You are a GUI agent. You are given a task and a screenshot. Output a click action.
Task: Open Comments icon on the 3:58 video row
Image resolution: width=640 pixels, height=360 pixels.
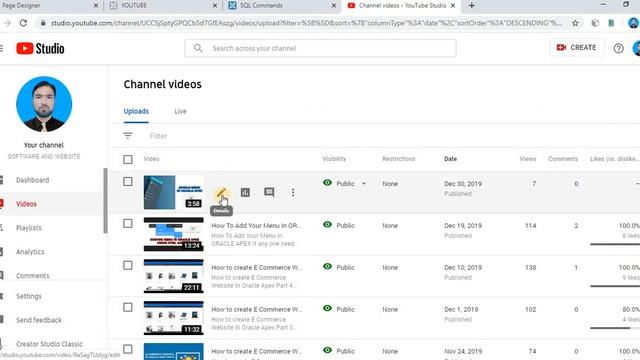(269, 192)
